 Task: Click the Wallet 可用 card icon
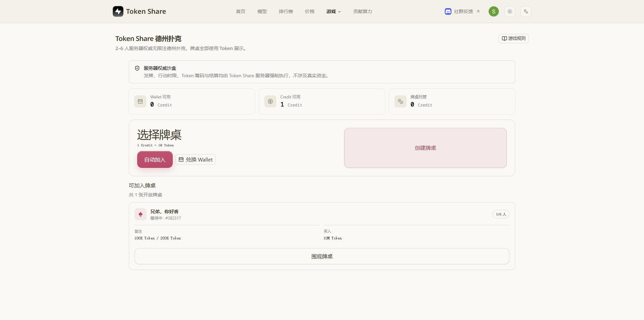tap(140, 101)
